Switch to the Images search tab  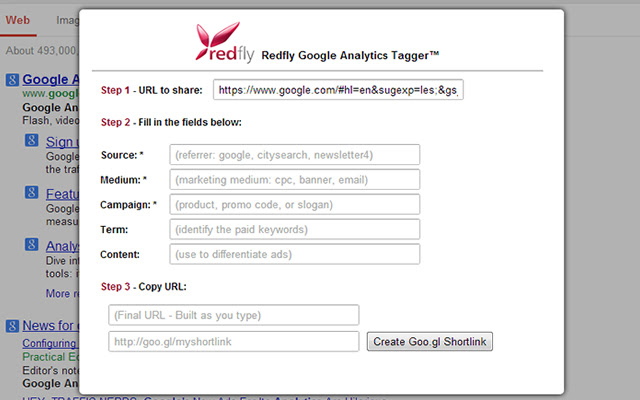(67, 20)
